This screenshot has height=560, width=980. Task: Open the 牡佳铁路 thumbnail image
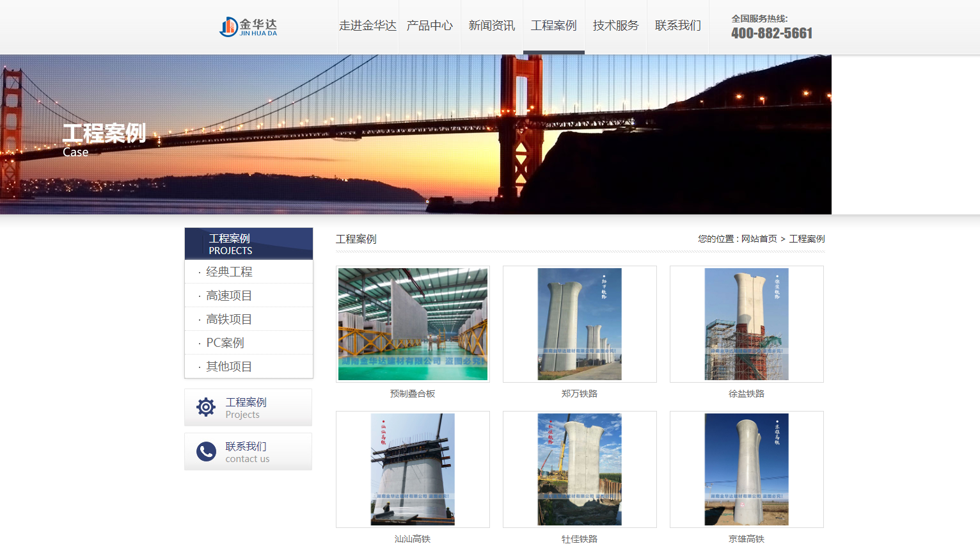[580, 469]
